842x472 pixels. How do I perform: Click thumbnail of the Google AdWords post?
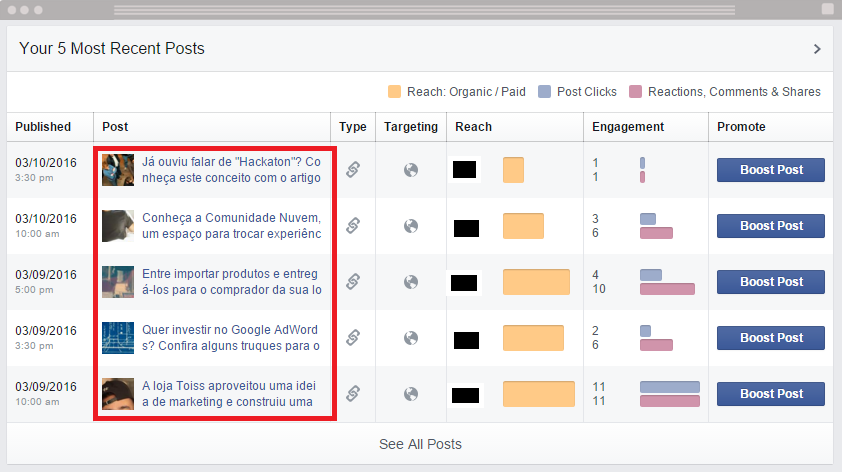coord(118,338)
